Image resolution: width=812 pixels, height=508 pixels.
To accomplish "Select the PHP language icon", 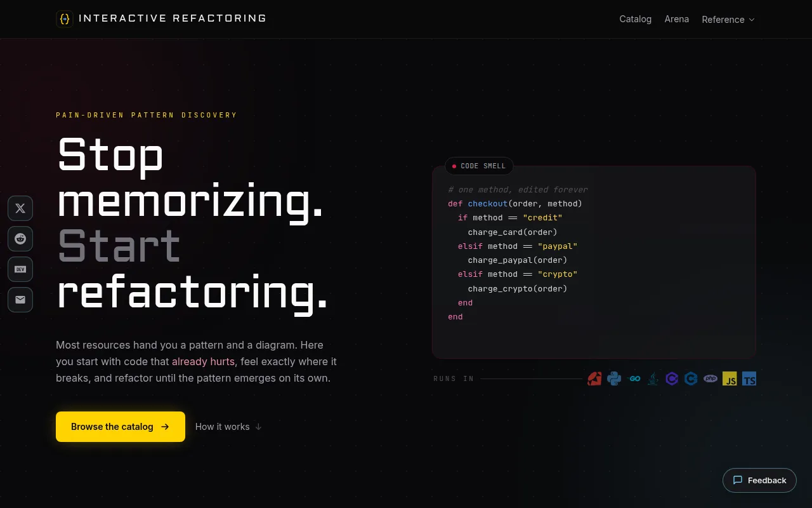I will tap(710, 379).
